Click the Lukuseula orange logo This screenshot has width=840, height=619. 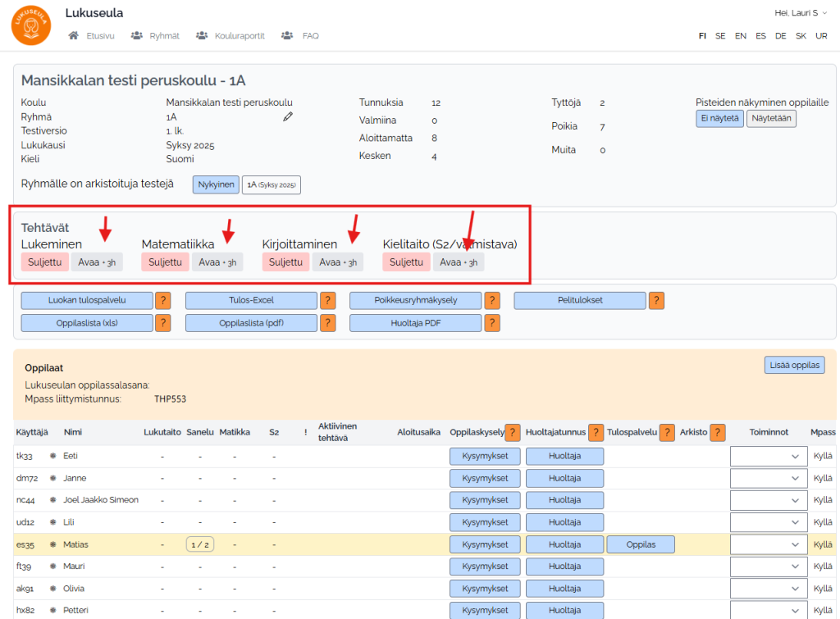31,24
